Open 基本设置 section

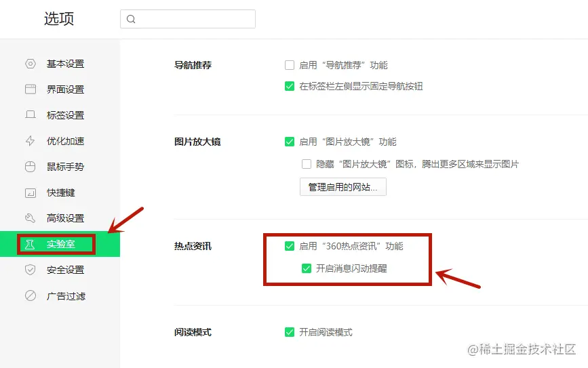click(x=60, y=64)
